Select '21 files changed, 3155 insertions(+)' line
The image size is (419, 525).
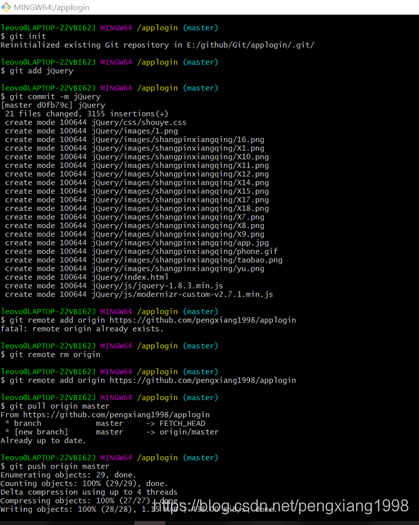(86, 114)
